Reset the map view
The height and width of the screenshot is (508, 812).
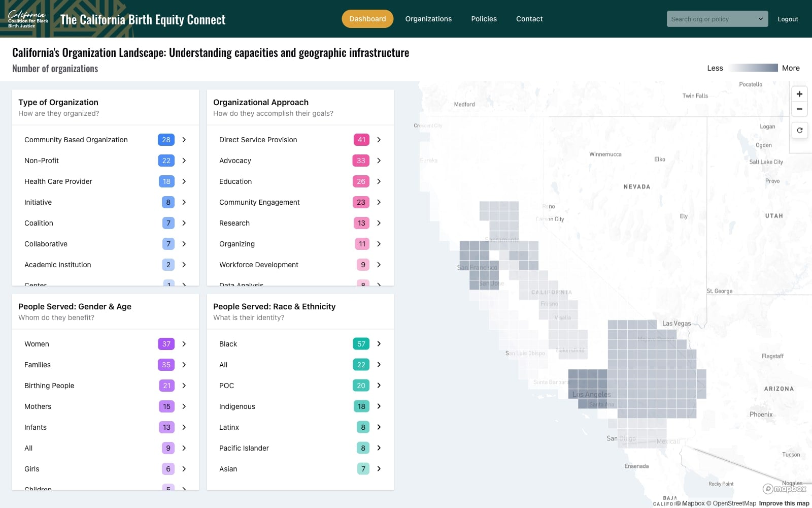click(x=799, y=131)
